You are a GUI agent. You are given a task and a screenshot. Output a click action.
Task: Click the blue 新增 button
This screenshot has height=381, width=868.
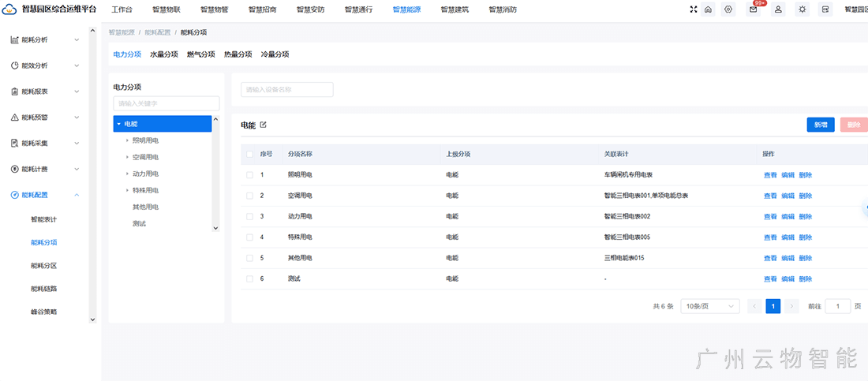pos(821,125)
